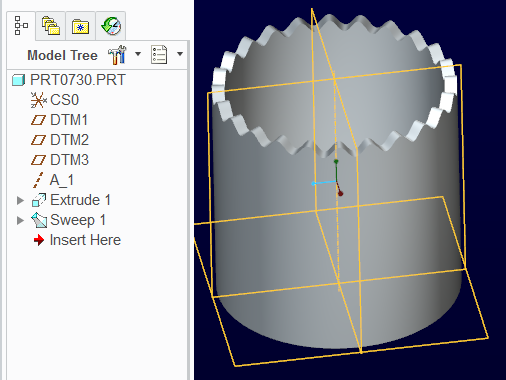506x380 pixels.
Task: Expand the Extrude 1 feature
Action: point(20,200)
